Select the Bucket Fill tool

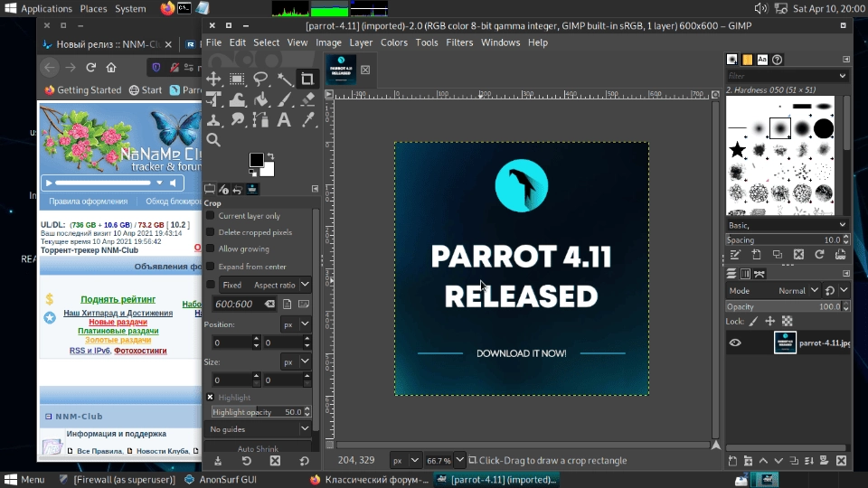click(260, 99)
